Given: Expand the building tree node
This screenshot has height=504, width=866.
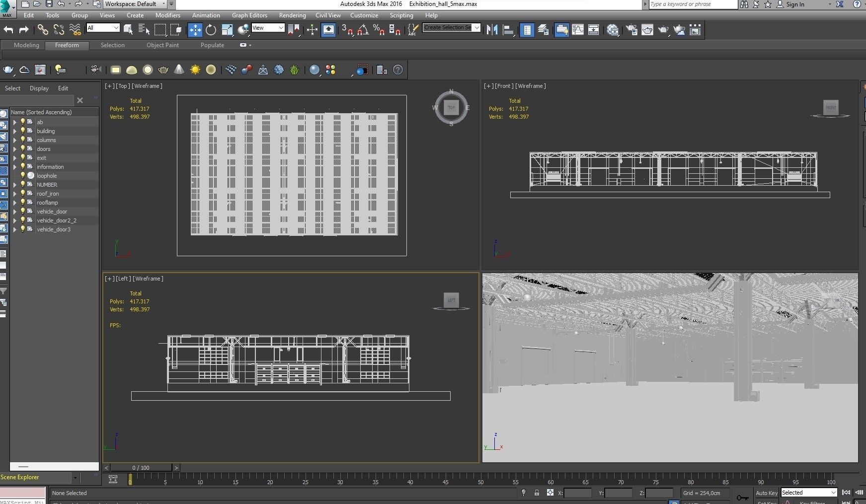Looking at the screenshot, I should click(x=14, y=131).
